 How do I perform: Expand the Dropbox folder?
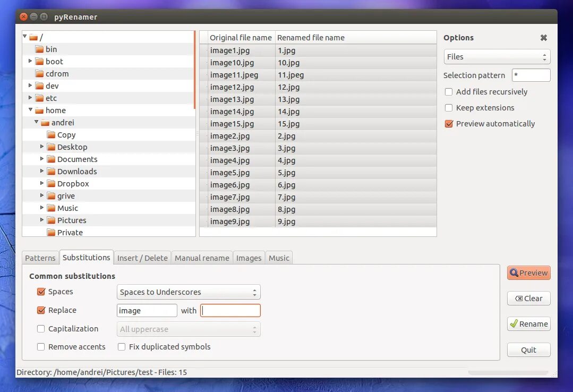pyautogui.click(x=42, y=183)
